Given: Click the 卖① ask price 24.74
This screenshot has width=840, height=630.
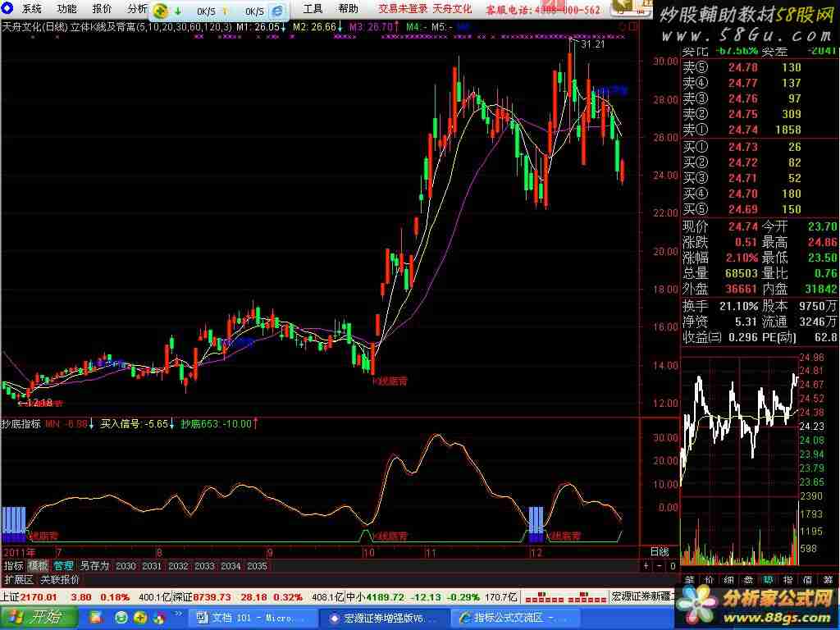Looking at the screenshot, I should (x=743, y=130).
